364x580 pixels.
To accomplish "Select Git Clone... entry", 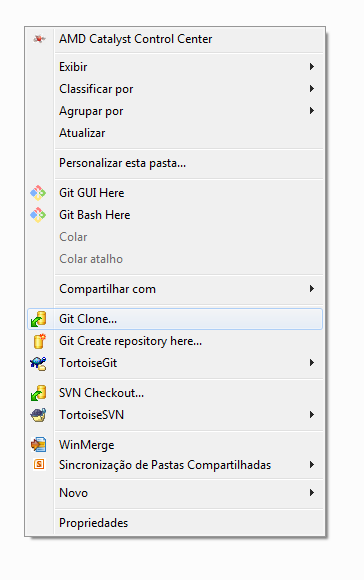I will pyautogui.click(x=175, y=319).
